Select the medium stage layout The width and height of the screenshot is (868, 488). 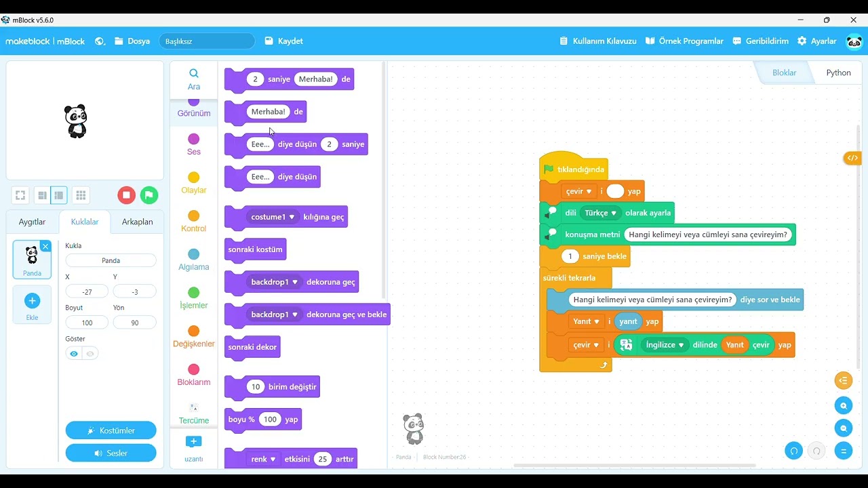[59, 195]
